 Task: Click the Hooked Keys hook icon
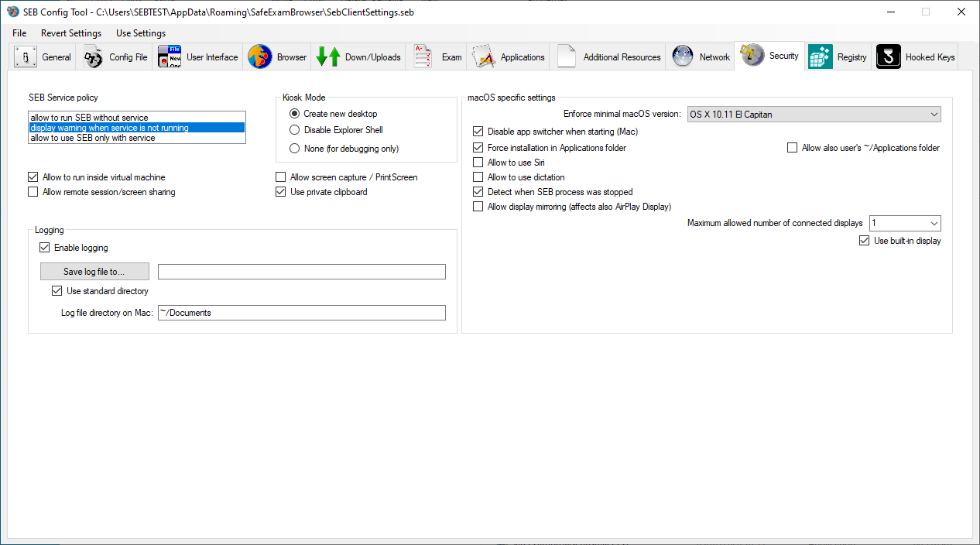pyautogui.click(x=889, y=57)
